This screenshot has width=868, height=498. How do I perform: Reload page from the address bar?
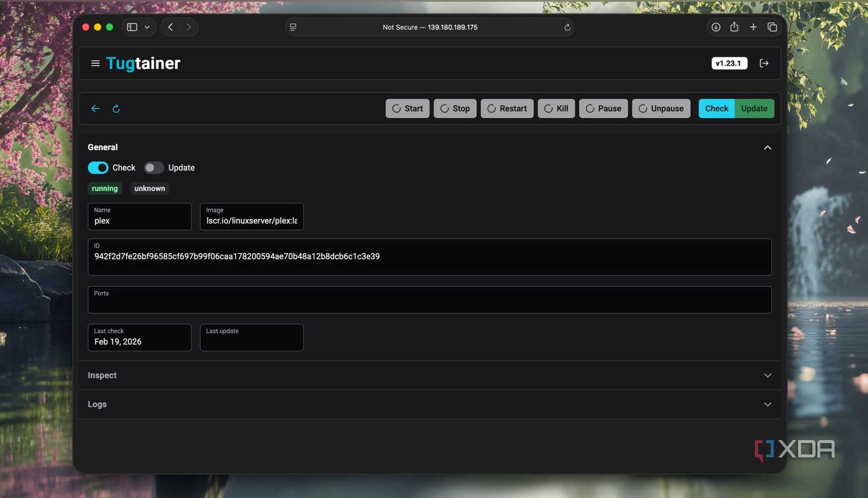567,27
